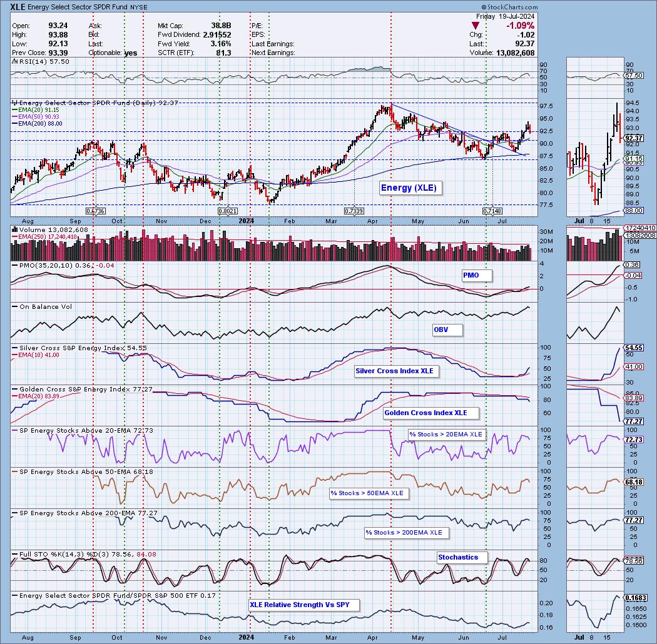Click the EMA(20) 91.15 legend entry
Viewport: 657px width, 644px height.
[x=36, y=109]
